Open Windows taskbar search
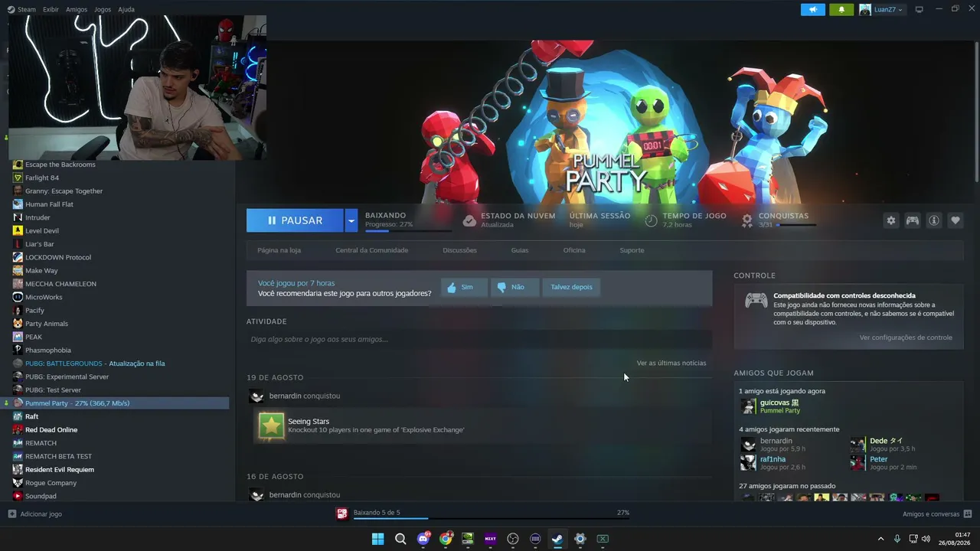The height and width of the screenshot is (551, 980). coord(400,539)
